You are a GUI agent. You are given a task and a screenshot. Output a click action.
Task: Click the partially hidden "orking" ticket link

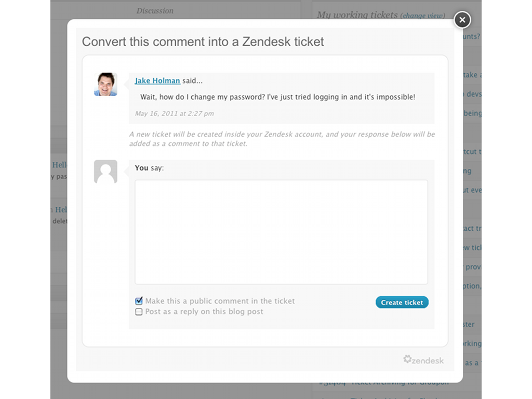472,343
